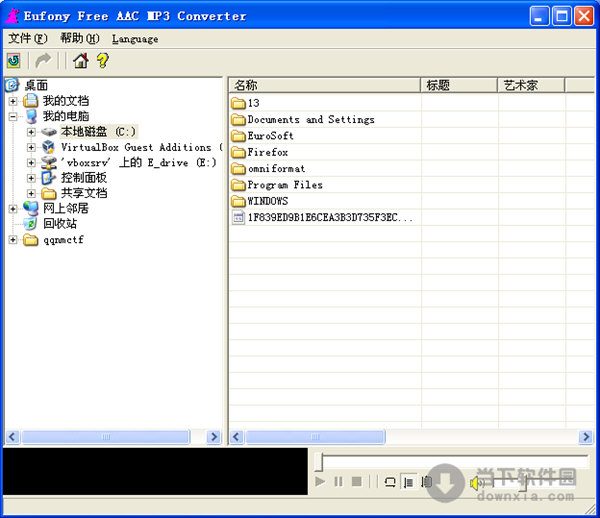600x518 pixels.
Task: Click the yellow question mark help icon
Action: pos(103,61)
